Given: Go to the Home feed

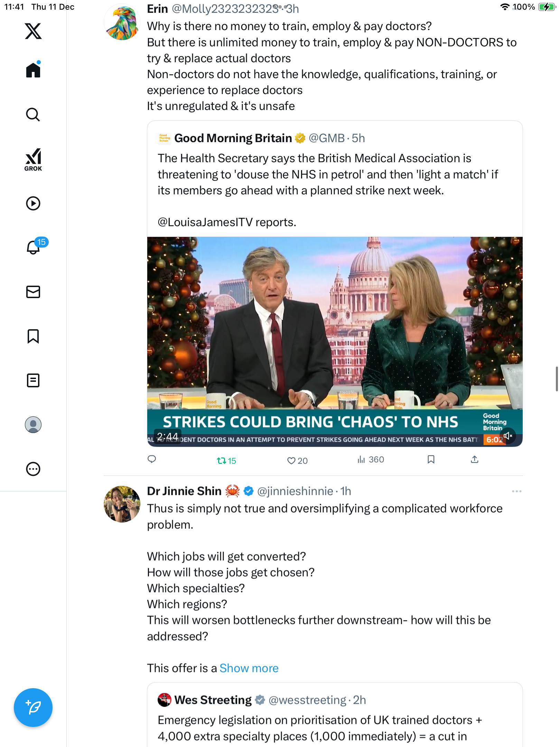Looking at the screenshot, I should tap(33, 70).
